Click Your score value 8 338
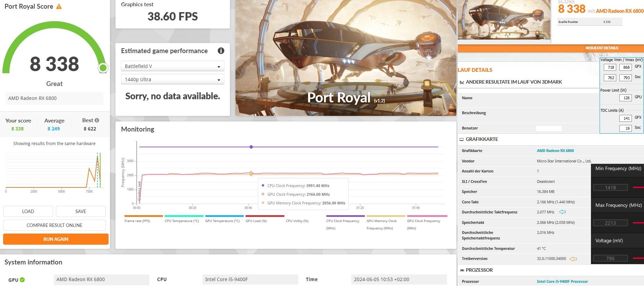 17,129
